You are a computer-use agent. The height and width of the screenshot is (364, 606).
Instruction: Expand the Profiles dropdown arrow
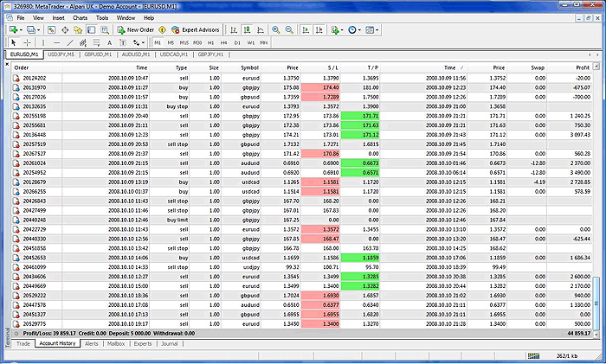38,29
